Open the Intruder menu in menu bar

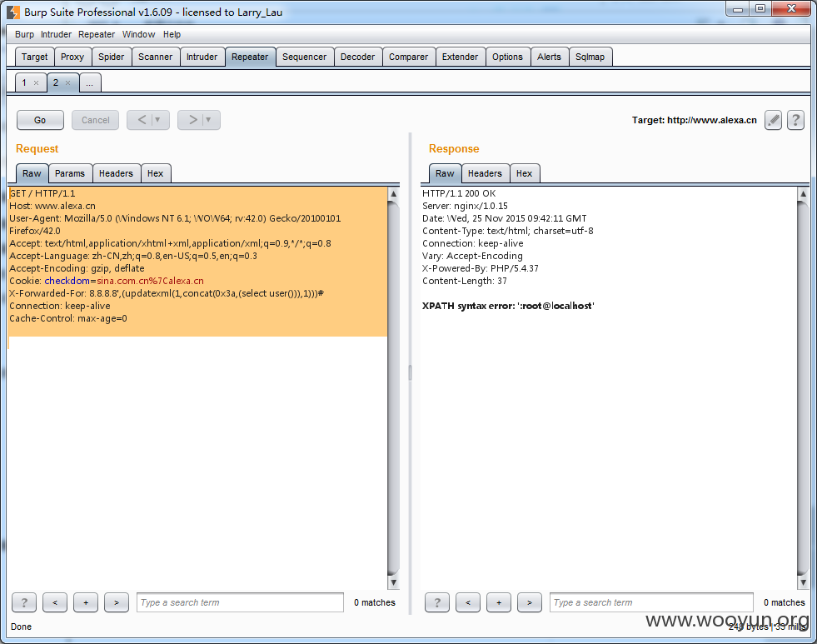[x=56, y=34]
